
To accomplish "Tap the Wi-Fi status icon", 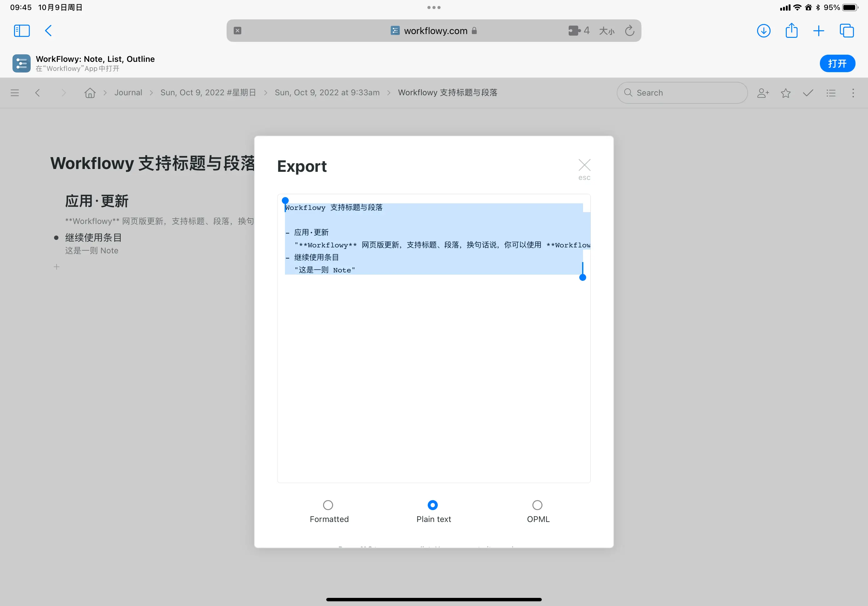I will click(x=797, y=7).
